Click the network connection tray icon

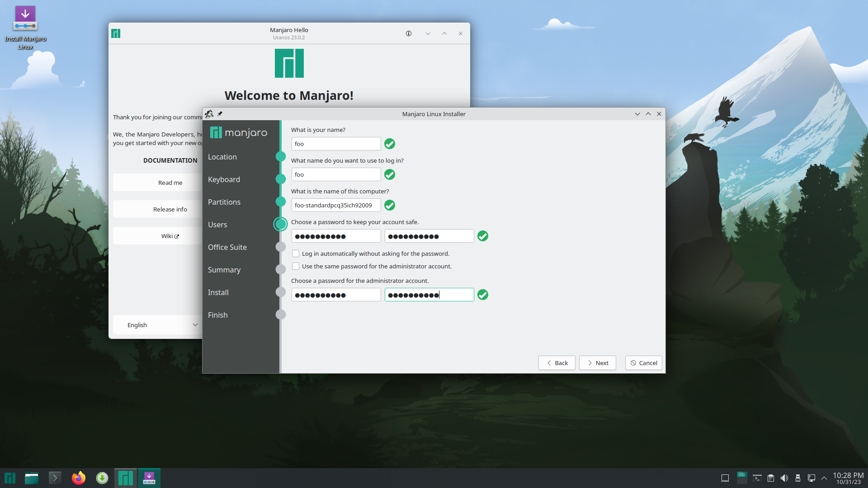811,478
